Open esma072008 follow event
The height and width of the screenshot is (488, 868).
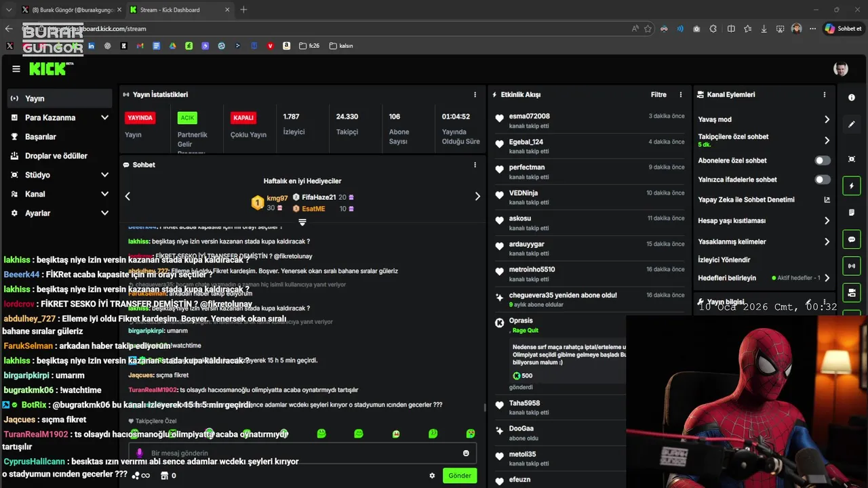pos(590,120)
